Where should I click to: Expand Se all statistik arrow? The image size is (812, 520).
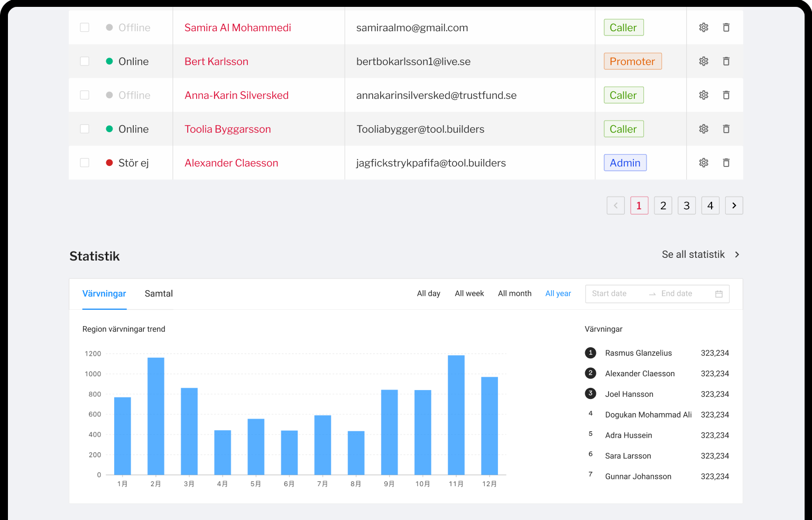(x=737, y=255)
